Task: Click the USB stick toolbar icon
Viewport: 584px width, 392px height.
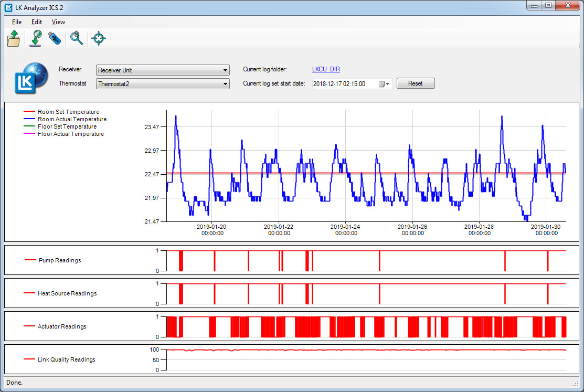Action: pyautogui.click(x=55, y=39)
